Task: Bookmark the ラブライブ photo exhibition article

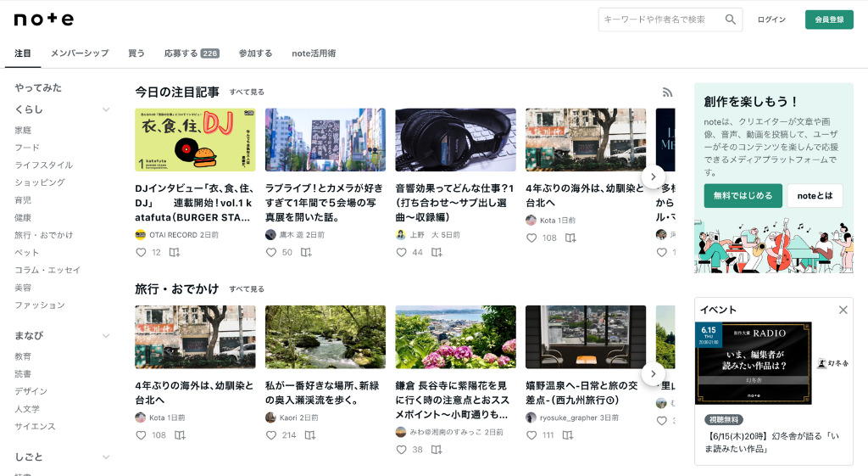Action: 306,253
